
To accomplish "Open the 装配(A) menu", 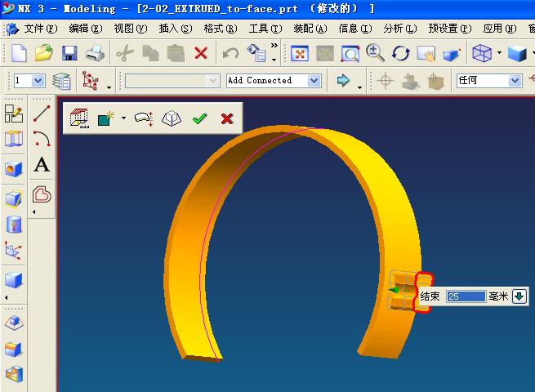I will pyautogui.click(x=310, y=29).
